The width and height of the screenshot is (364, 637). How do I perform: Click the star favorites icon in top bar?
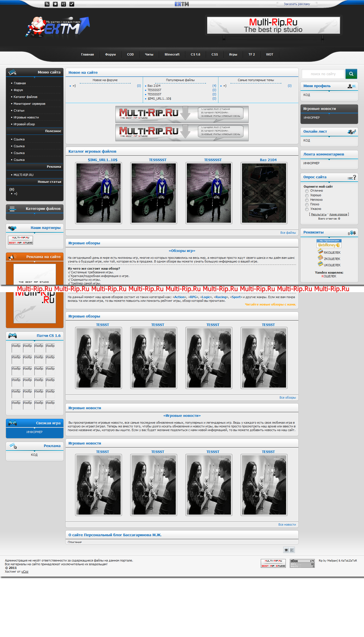55,4
